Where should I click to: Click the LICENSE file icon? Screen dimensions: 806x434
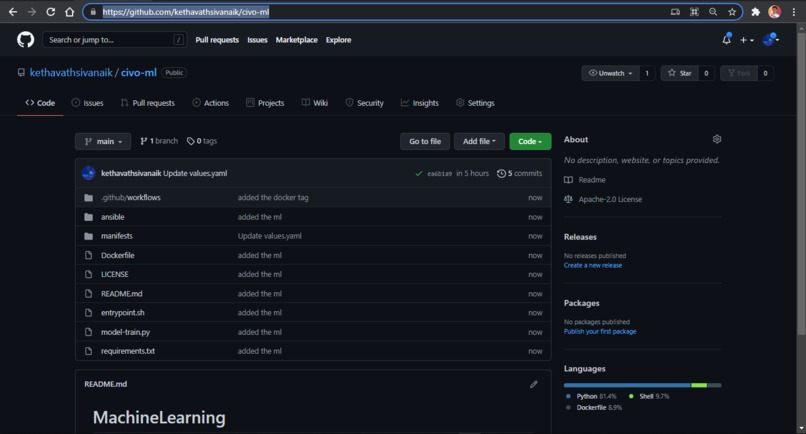tap(88, 274)
